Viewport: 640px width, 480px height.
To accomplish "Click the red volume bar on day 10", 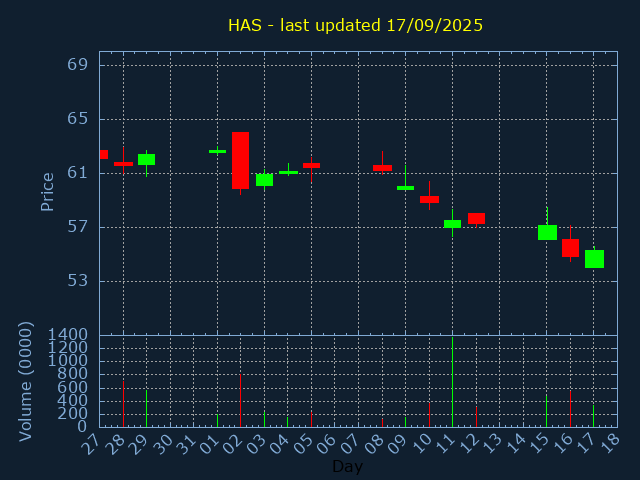I will [x=429, y=415].
